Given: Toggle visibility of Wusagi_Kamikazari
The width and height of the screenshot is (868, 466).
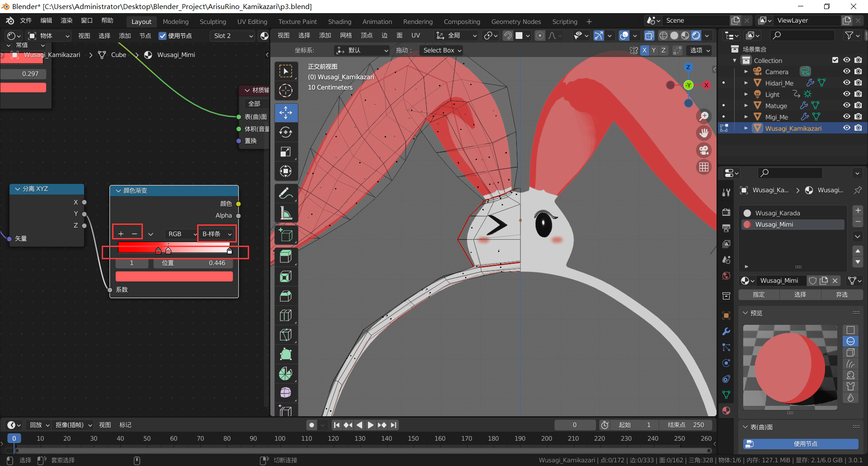Looking at the screenshot, I should coord(846,128).
